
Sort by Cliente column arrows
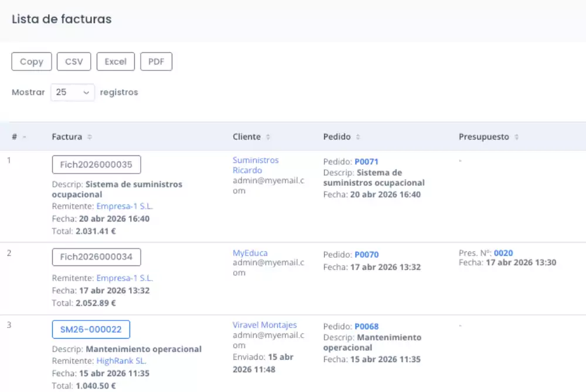[268, 137]
